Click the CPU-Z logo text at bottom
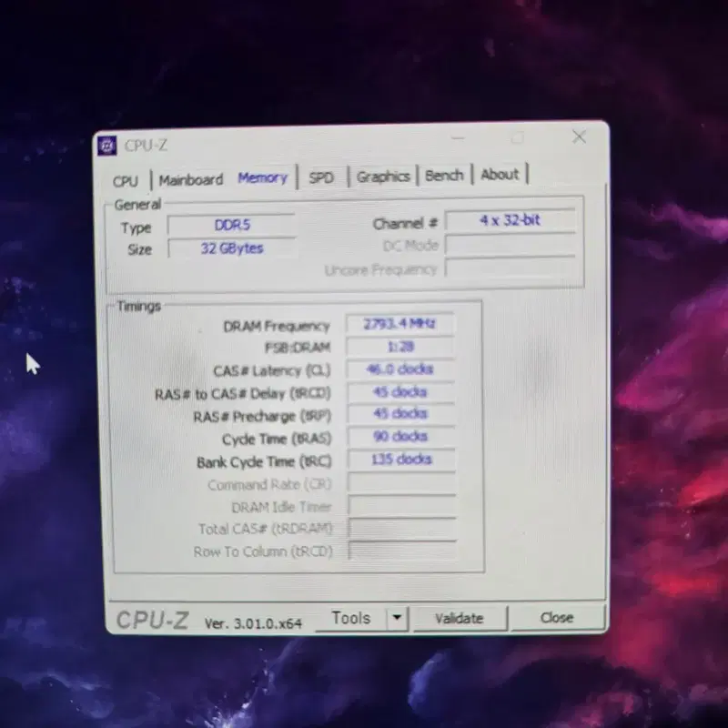Image resolution: width=728 pixels, height=728 pixels. (x=152, y=621)
